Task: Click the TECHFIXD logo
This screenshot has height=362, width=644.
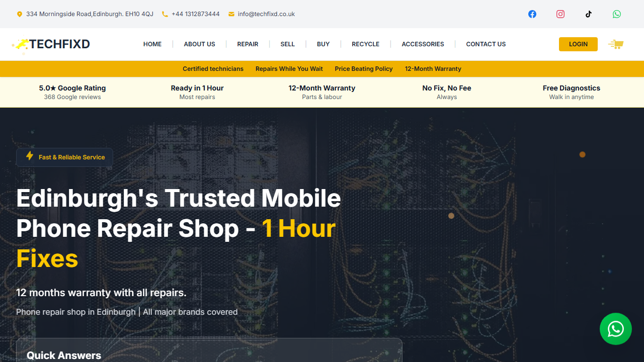Action: point(51,44)
